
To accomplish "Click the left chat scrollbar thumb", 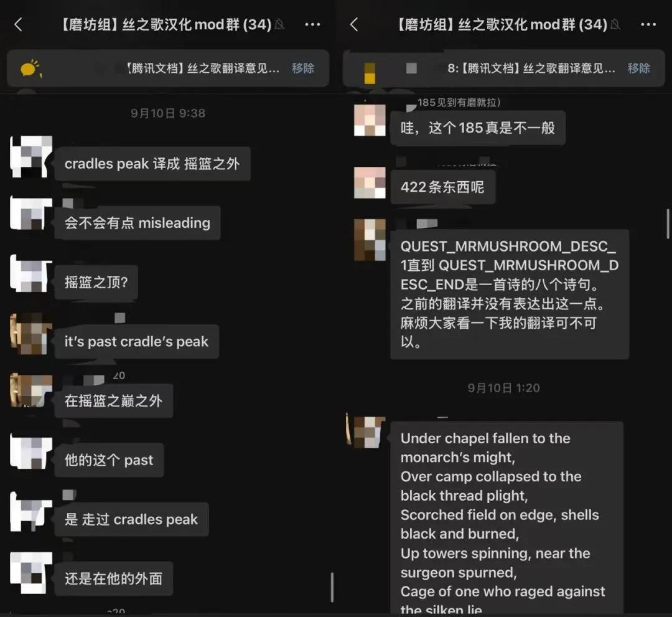I will tap(332, 587).
